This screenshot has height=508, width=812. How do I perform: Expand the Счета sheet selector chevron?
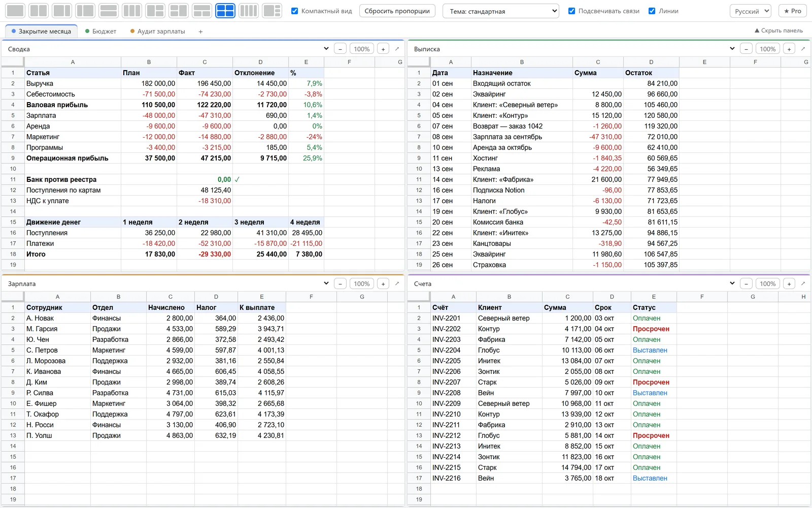tap(732, 283)
